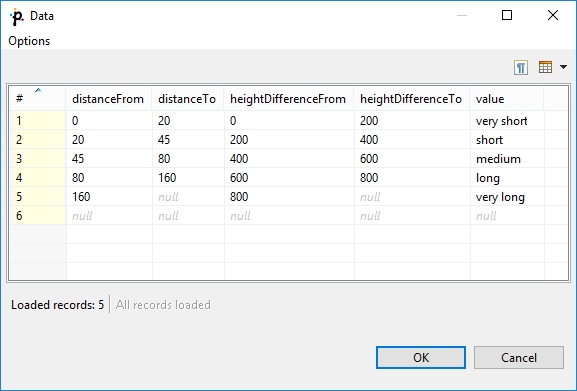Click the distanceTo column header
The image size is (577, 391).
pyautogui.click(x=188, y=99)
